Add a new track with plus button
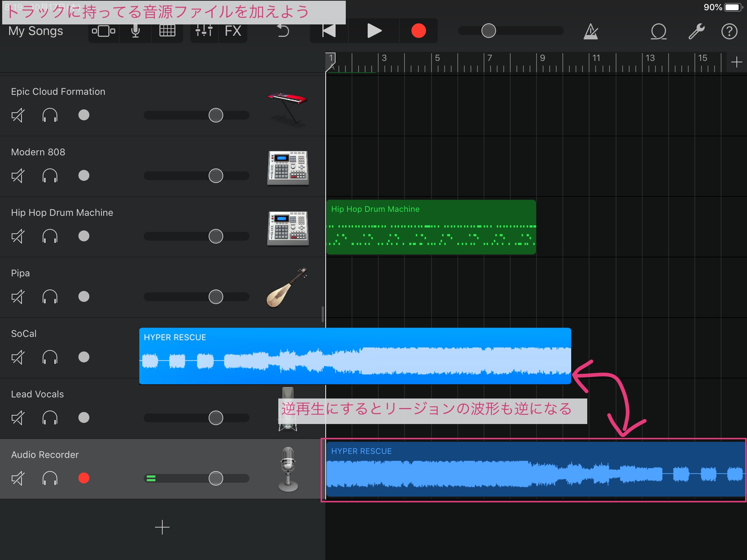The width and height of the screenshot is (747, 560). [x=162, y=528]
